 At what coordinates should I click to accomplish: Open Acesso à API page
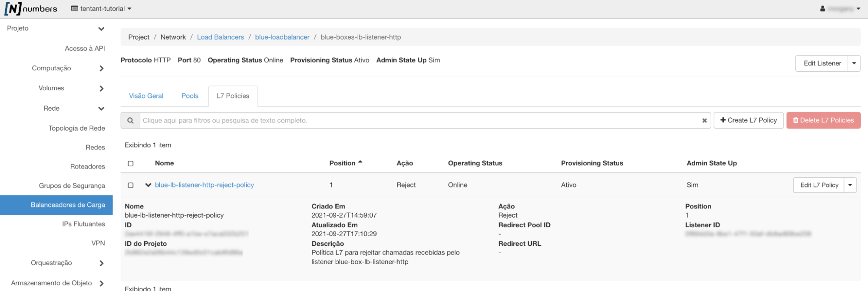pyautogui.click(x=85, y=48)
